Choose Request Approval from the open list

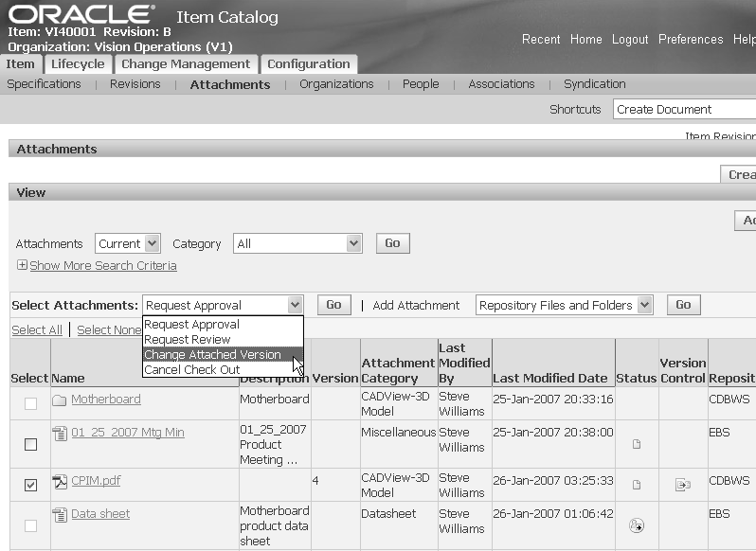point(223,324)
